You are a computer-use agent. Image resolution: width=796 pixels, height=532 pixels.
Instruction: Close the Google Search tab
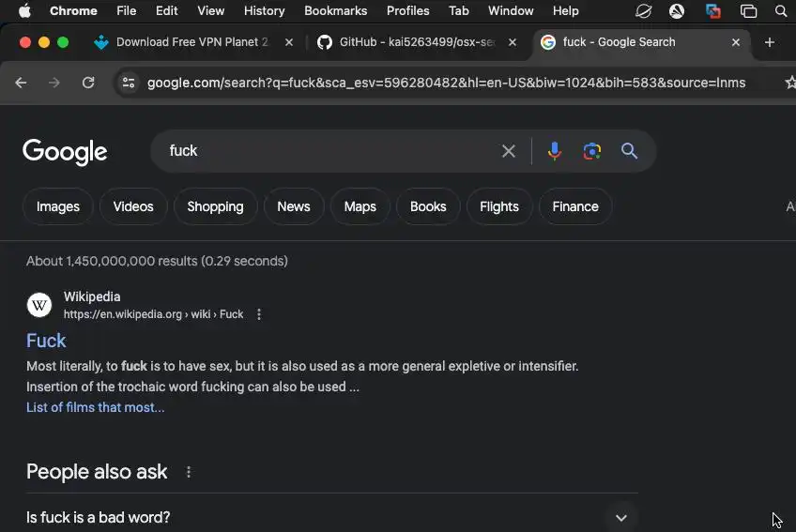(736, 42)
